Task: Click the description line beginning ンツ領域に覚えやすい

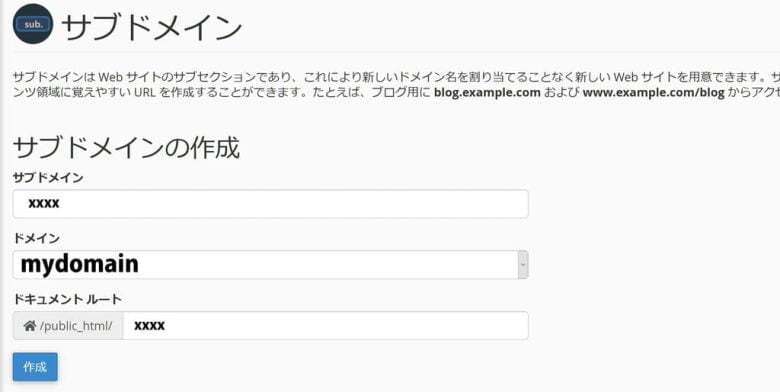Action: coord(396,93)
